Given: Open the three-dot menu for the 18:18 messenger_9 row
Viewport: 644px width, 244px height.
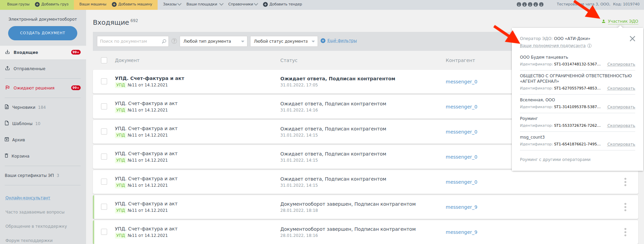Looking at the screenshot, I should click(x=625, y=207).
